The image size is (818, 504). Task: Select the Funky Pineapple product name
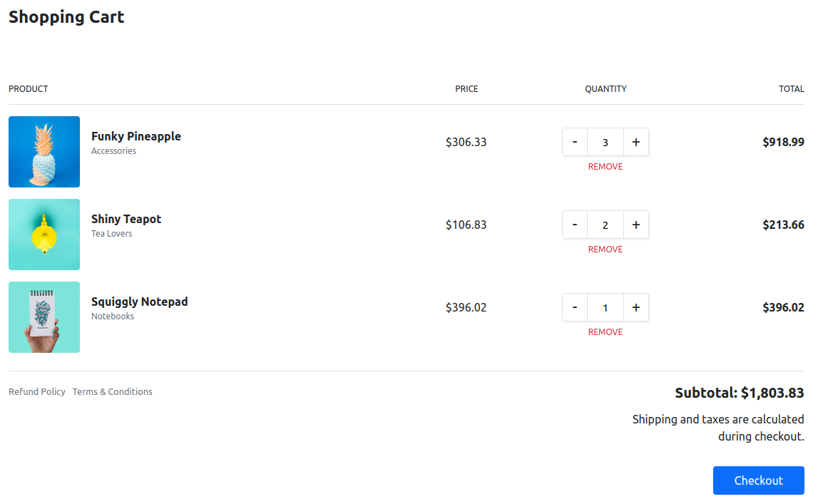(x=136, y=136)
